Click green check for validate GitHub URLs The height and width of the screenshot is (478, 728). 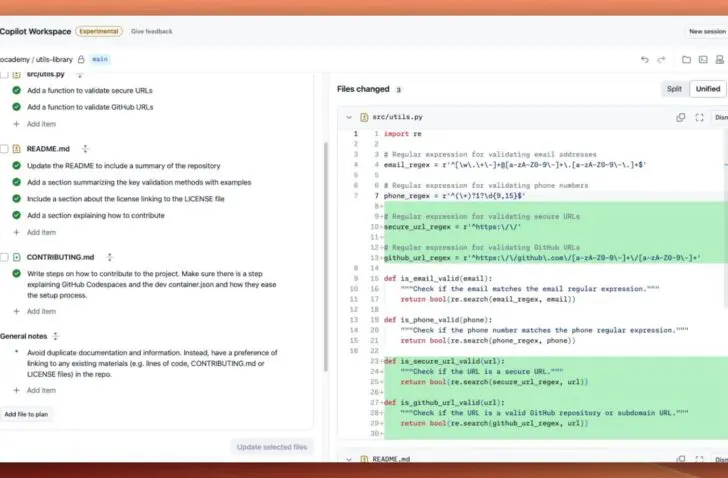[x=17, y=107]
